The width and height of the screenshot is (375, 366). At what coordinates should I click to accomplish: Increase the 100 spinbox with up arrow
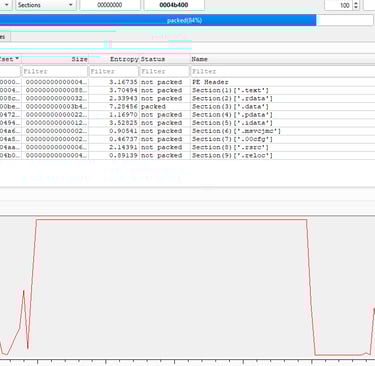click(x=356, y=3)
